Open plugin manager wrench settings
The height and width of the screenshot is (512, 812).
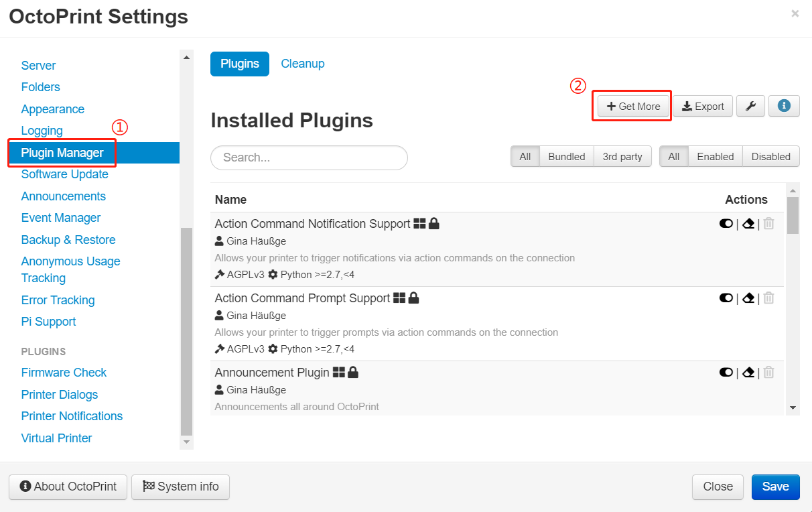click(x=751, y=107)
